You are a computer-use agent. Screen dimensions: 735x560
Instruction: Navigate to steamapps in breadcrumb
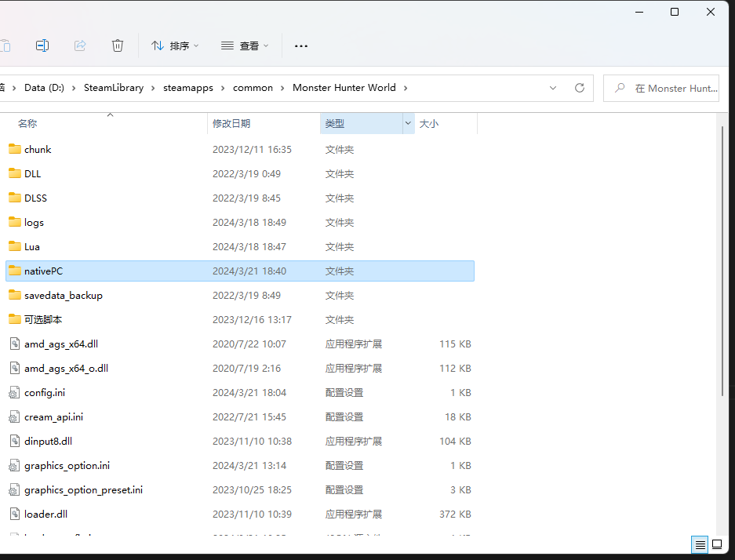[x=188, y=88]
